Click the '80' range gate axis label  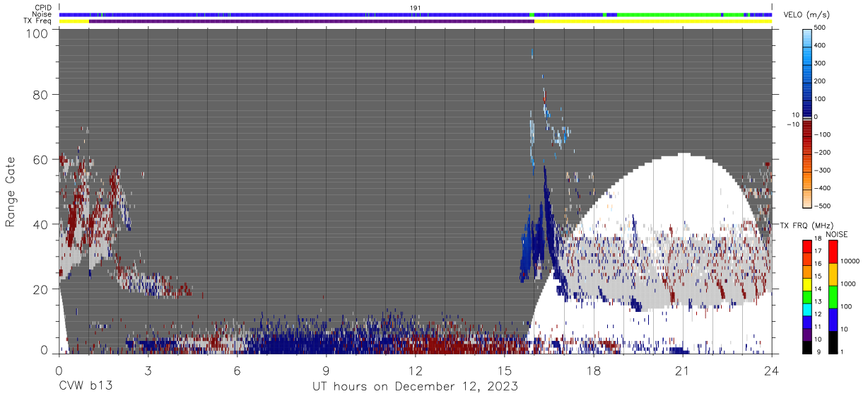click(x=40, y=95)
